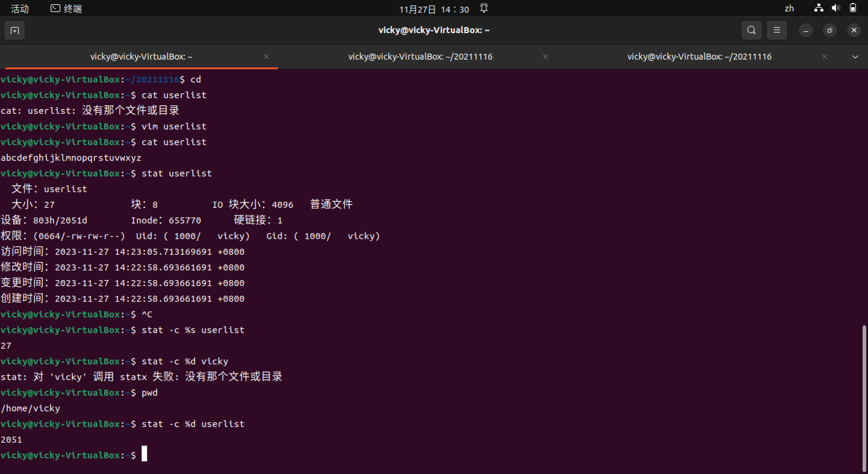Open the terminal hamburger menu

[777, 30]
